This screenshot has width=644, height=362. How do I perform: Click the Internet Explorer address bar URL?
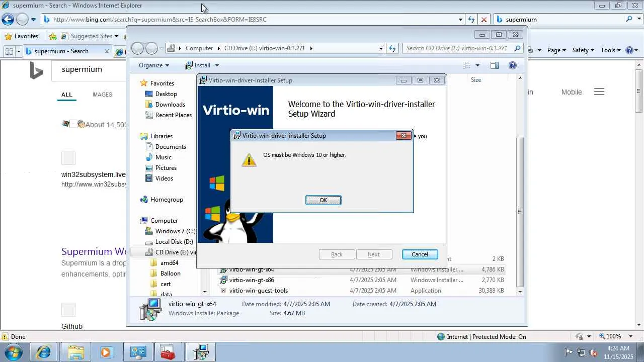tap(160, 20)
